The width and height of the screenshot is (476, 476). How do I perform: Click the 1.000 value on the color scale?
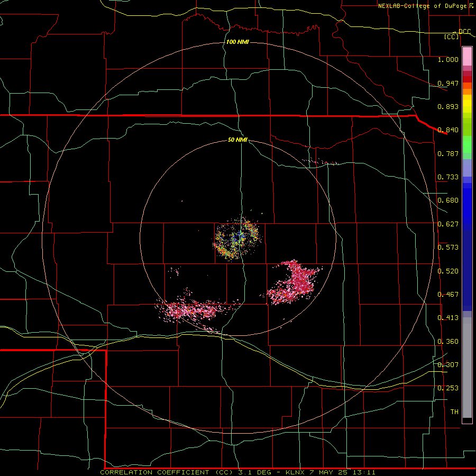(x=448, y=59)
